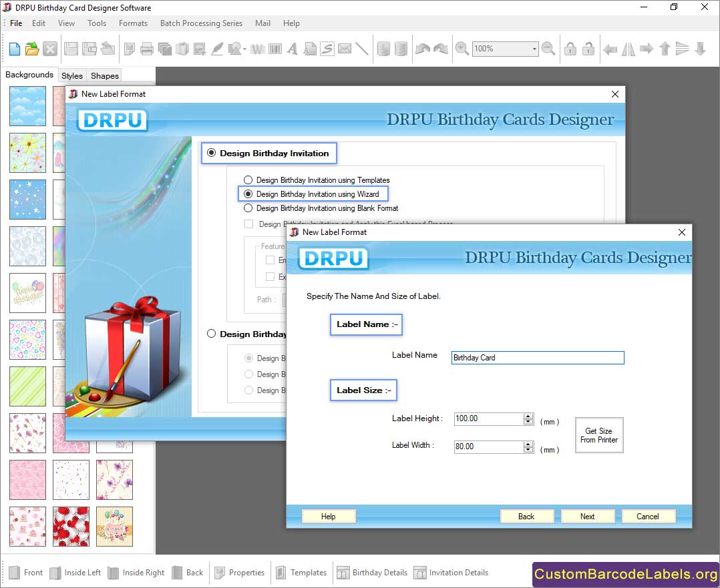This screenshot has width=720, height=588.
Task: Click the closed padlock Lock icon
Action: click(570, 49)
